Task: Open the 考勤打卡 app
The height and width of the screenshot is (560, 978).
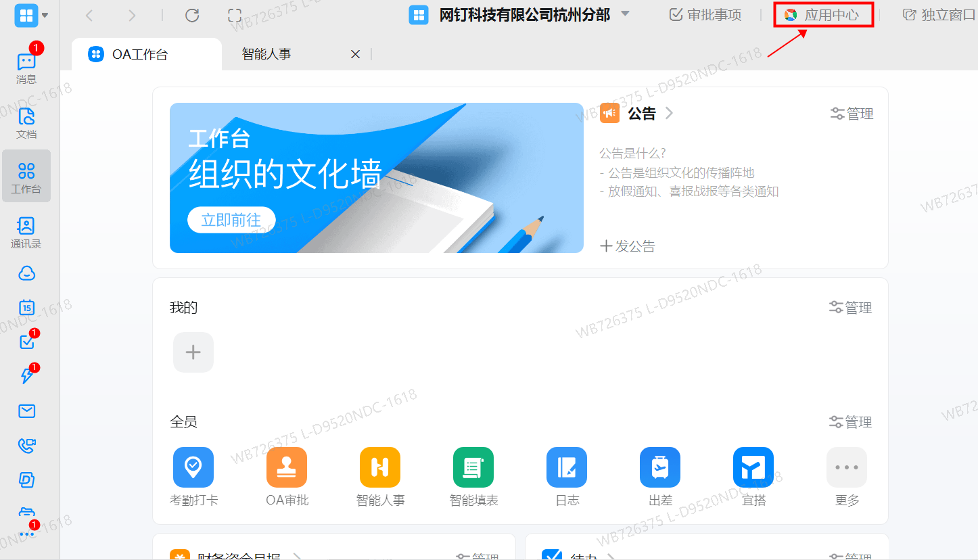Action: [193, 473]
